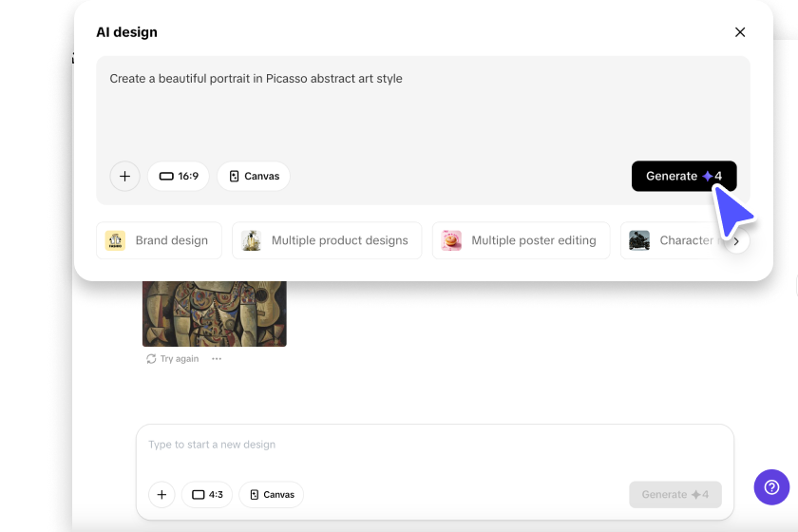Select the Multiple product designs preset

tap(327, 240)
